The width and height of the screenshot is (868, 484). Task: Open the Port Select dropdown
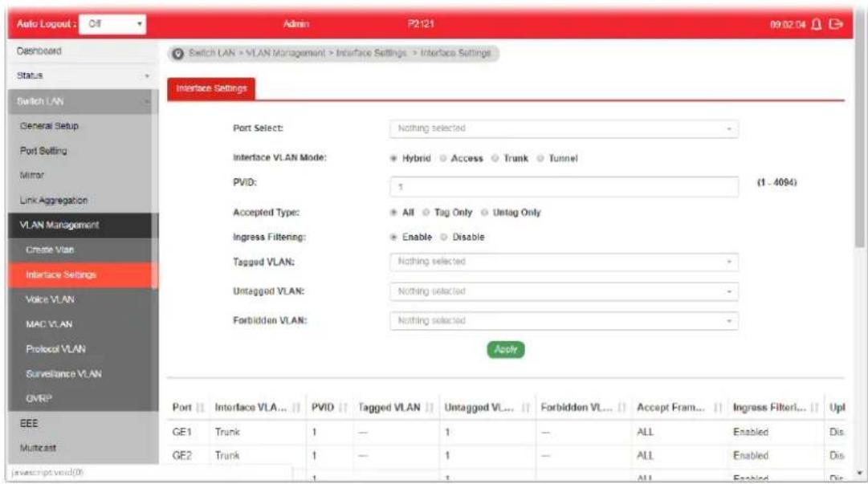pos(564,128)
